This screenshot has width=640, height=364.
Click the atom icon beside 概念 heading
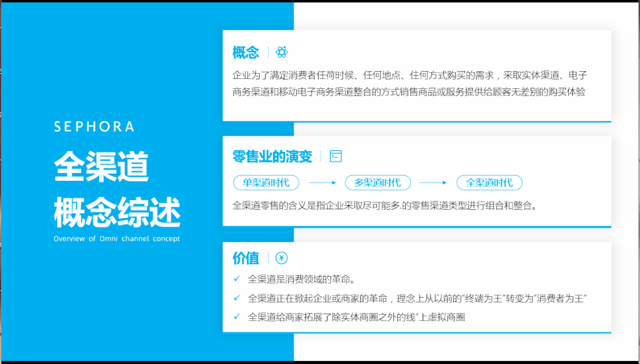pyautogui.click(x=282, y=52)
